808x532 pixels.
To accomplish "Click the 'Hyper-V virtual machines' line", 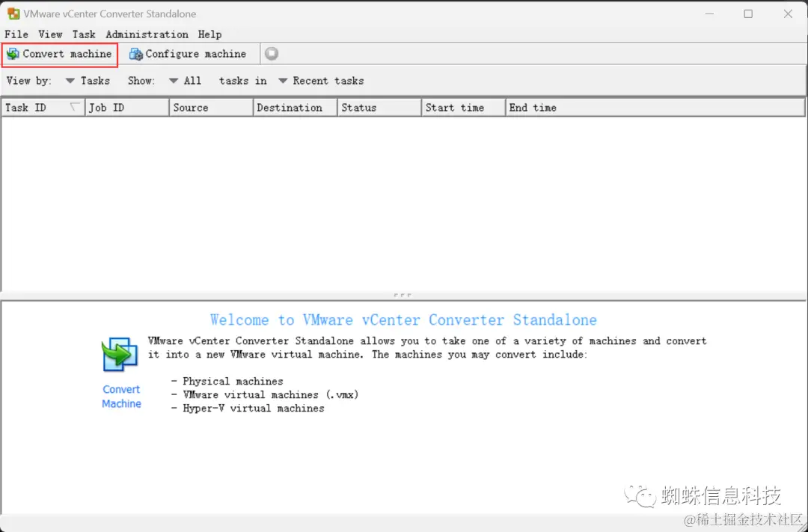I will (248, 409).
